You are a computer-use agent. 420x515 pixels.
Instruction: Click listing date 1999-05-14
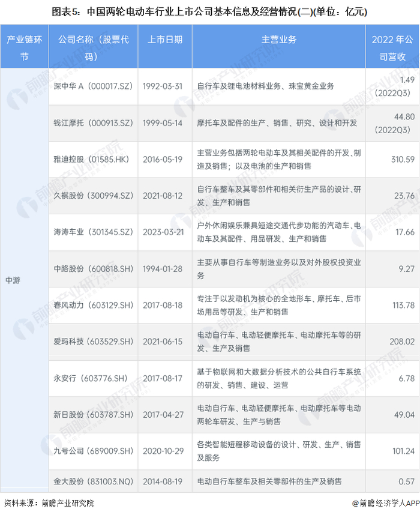pyautogui.click(x=163, y=123)
